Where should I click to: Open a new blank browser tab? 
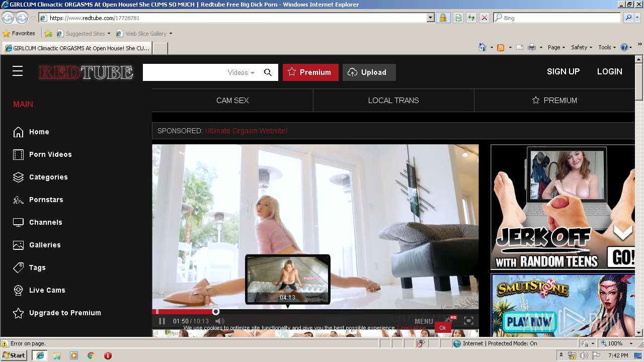160,48
